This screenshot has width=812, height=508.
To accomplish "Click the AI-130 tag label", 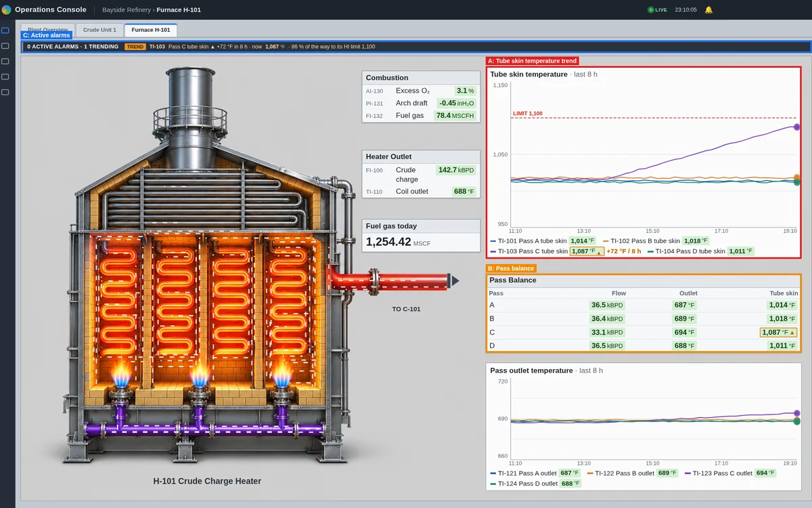I will click(x=374, y=91).
